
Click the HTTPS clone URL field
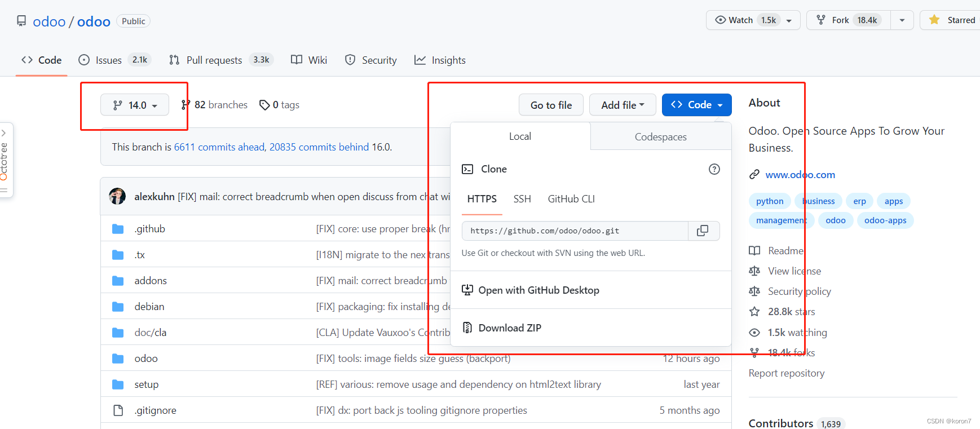(575, 231)
